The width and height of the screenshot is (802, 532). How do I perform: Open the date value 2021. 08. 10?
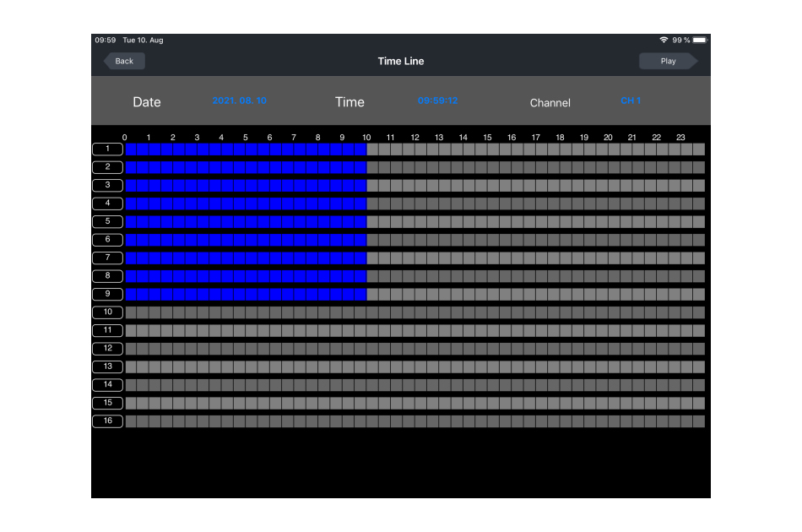tap(239, 100)
